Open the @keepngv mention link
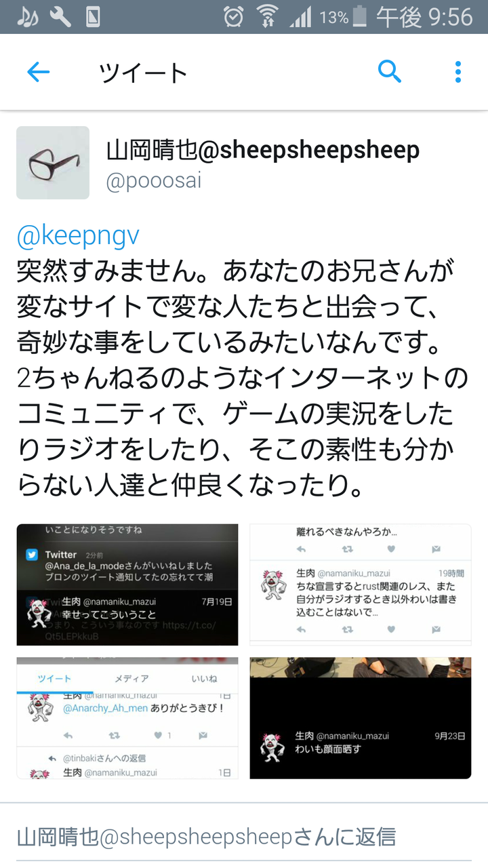Image resolution: width=488 pixels, height=868 pixels. [x=78, y=235]
